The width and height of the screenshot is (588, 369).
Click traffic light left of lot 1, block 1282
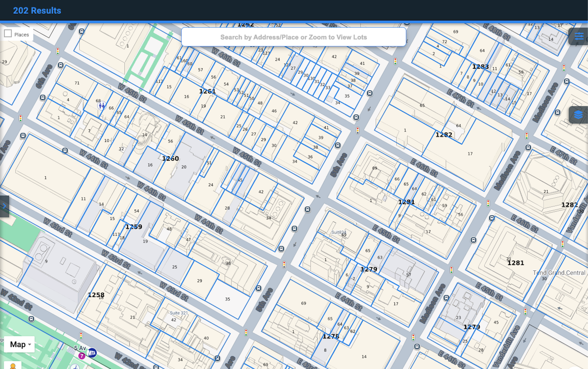(x=357, y=131)
